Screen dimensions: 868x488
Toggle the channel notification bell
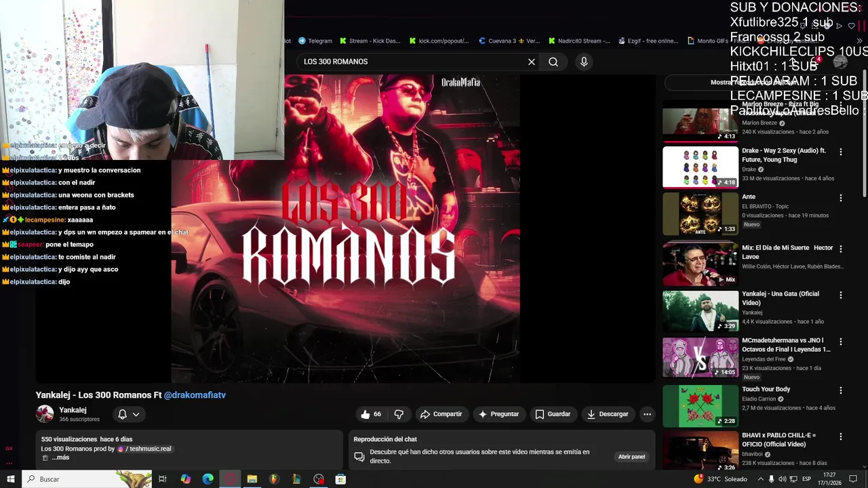click(122, 414)
